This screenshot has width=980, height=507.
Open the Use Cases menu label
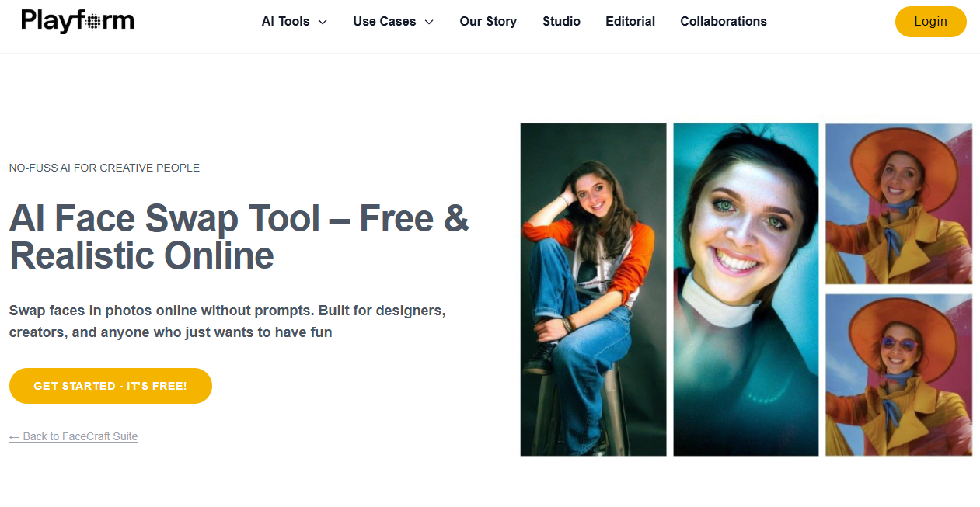pos(384,22)
